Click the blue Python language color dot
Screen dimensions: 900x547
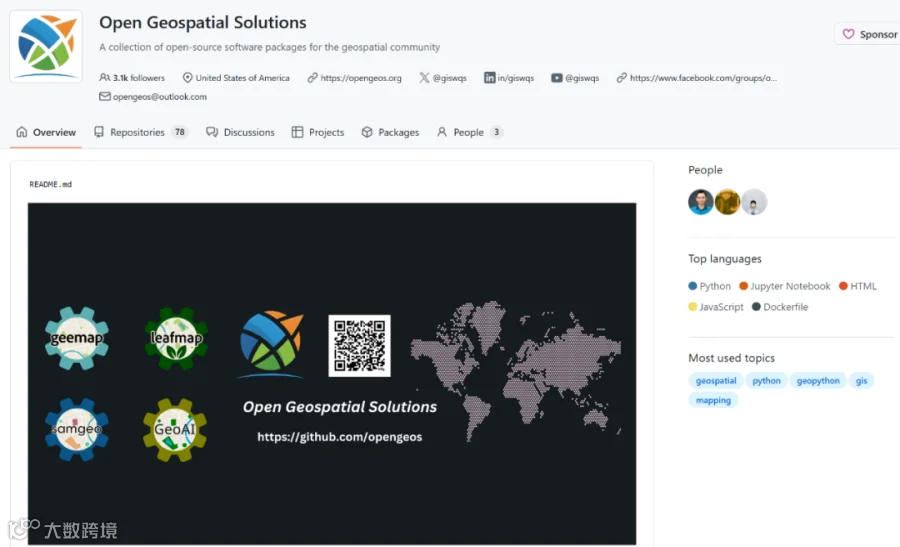pos(692,286)
